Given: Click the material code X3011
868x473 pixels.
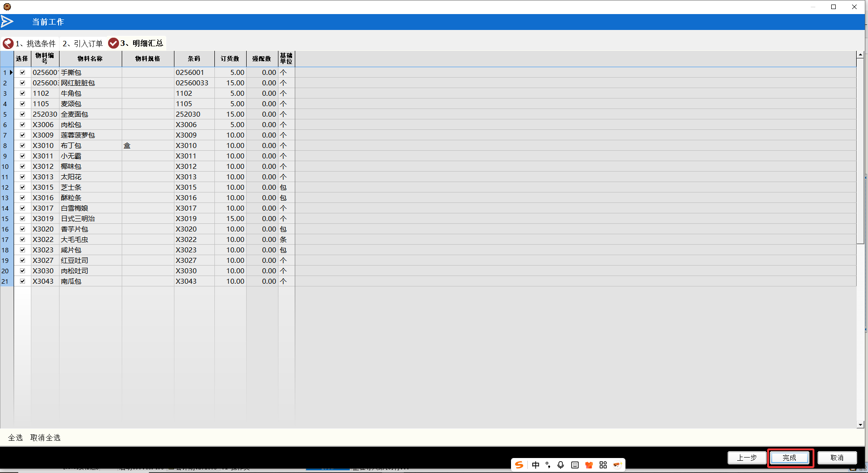Looking at the screenshot, I should [45, 156].
